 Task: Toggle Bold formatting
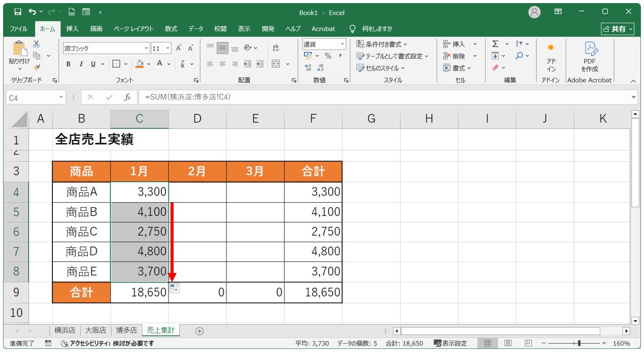click(x=68, y=64)
